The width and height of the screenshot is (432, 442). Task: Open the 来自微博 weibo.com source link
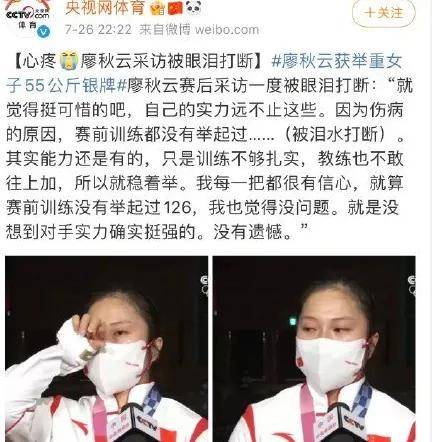[x=199, y=30]
